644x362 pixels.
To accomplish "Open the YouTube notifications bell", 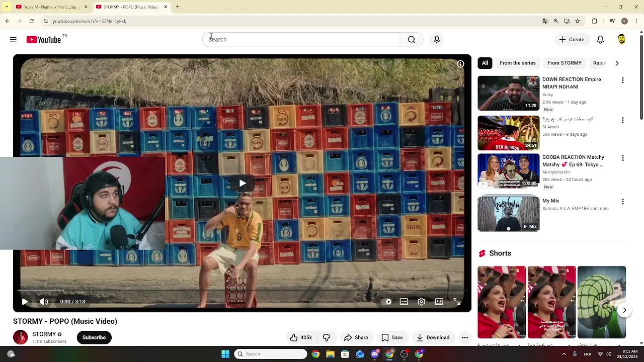I will point(600,40).
